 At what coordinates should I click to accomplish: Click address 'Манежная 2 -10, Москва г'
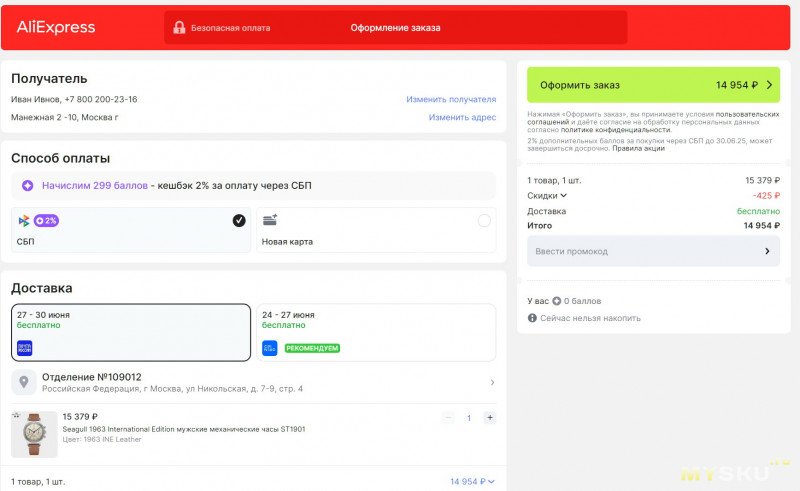coord(64,117)
